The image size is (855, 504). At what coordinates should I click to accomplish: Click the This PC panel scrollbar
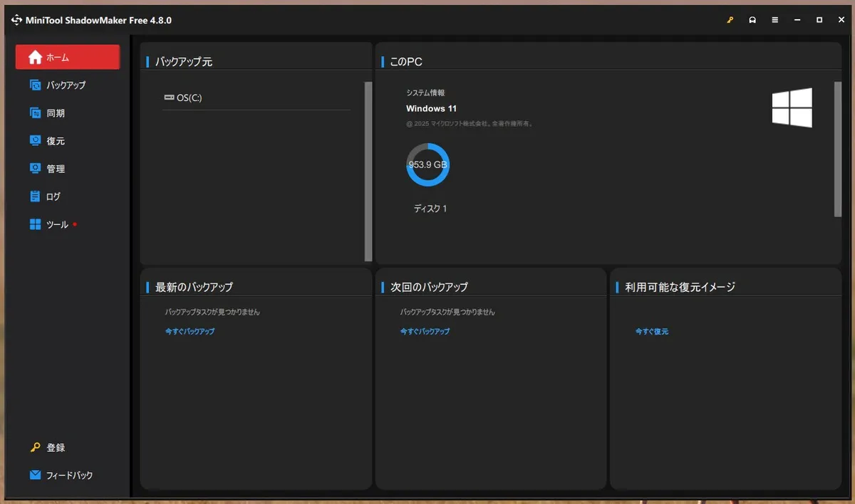[838, 148]
